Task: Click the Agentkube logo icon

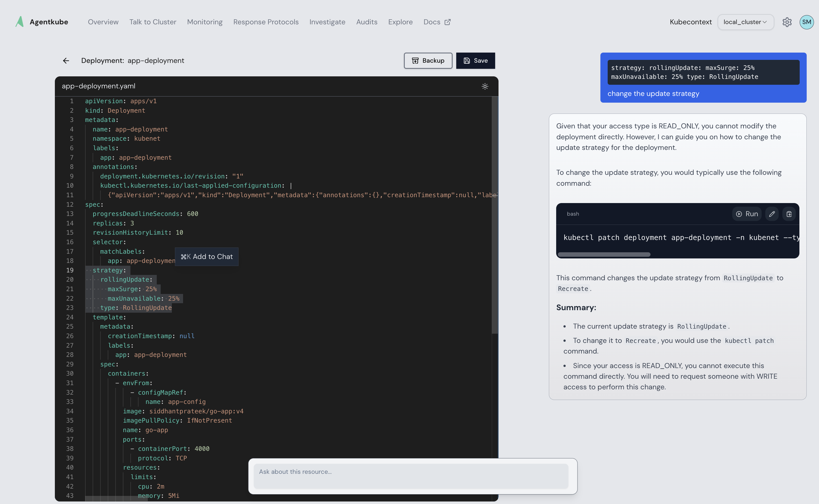Action: click(20, 22)
